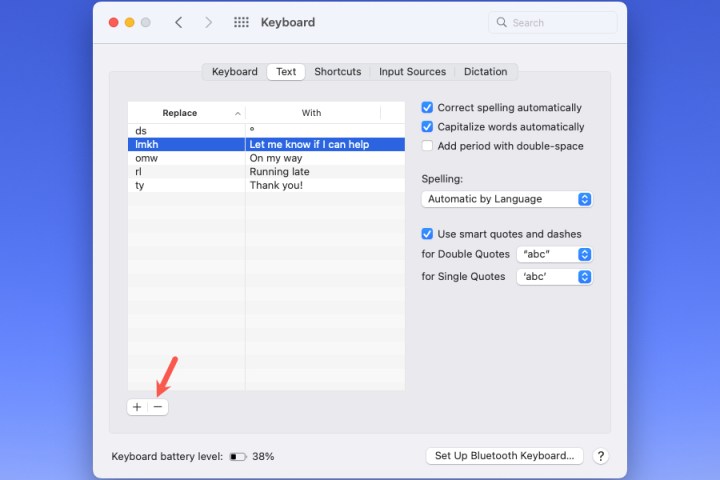The width and height of the screenshot is (720, 480).
Task: Click the back arrow in toolbar
Action: (178, 22)
